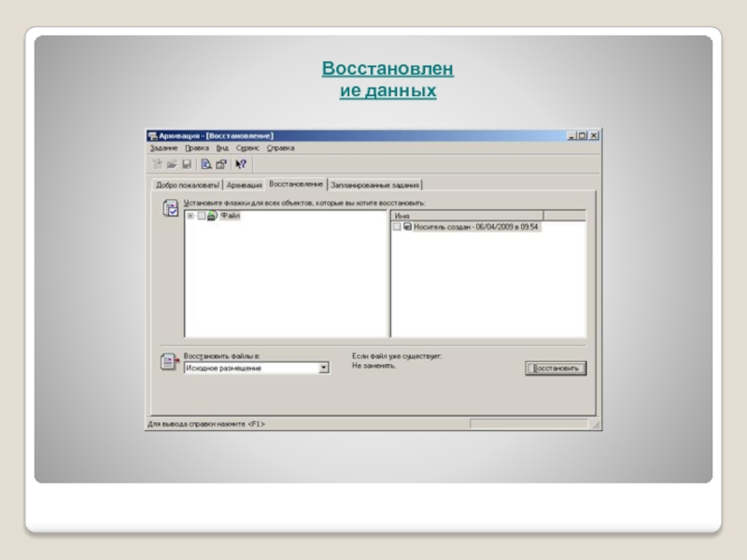The height and width of the screenshot is (560, 747).
Task: Select the Восстановление tab
Action: 296,184
